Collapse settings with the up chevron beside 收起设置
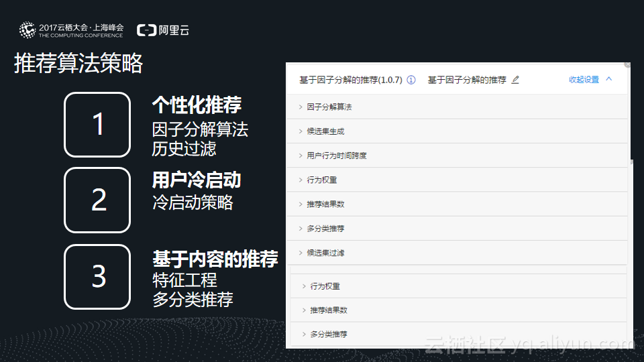644x362 pixels. pos(609,79)
